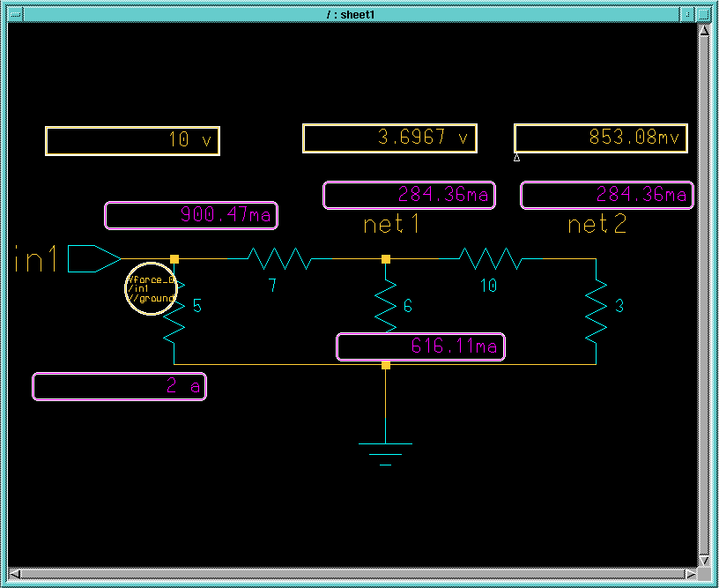Click the circled force_0 probe marker
This screenshot has height=588, width=719.
[x=151, y=288]
